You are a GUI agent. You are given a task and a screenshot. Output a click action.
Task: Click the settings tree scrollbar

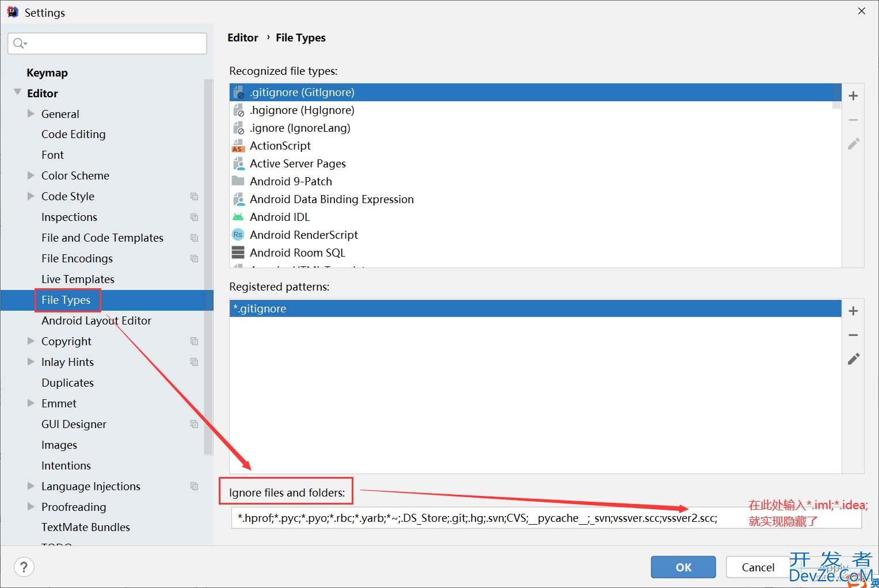pyautogui.click(x=208, y=268)
